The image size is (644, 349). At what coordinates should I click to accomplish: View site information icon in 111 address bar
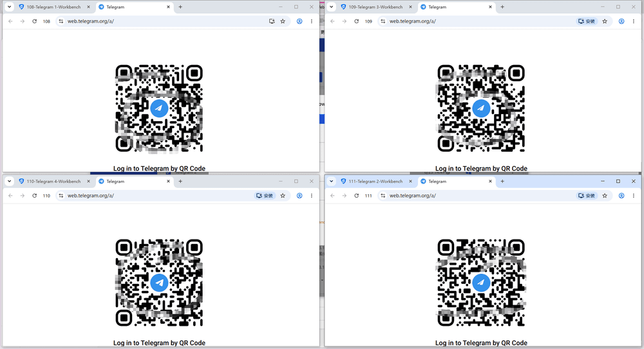[383, 196]
